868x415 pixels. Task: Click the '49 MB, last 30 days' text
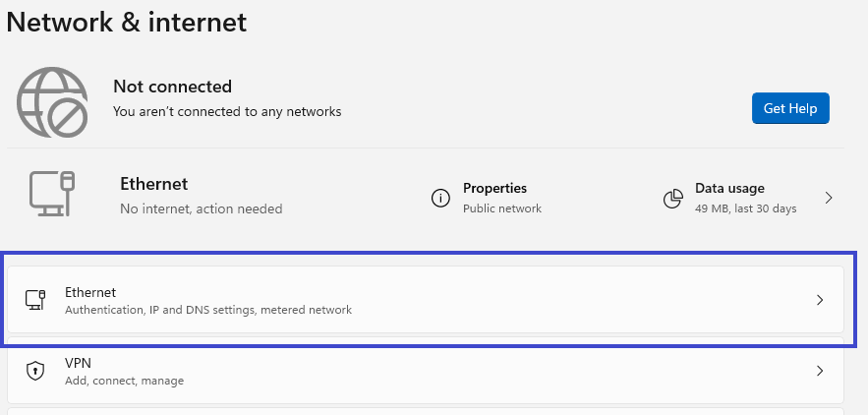pos(745,208)
